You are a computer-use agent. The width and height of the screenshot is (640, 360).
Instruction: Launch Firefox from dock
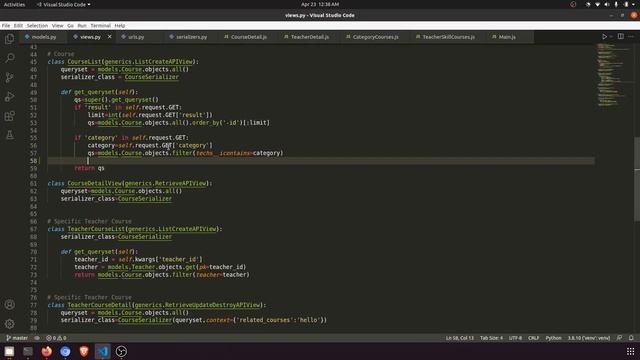pos(47,351)
